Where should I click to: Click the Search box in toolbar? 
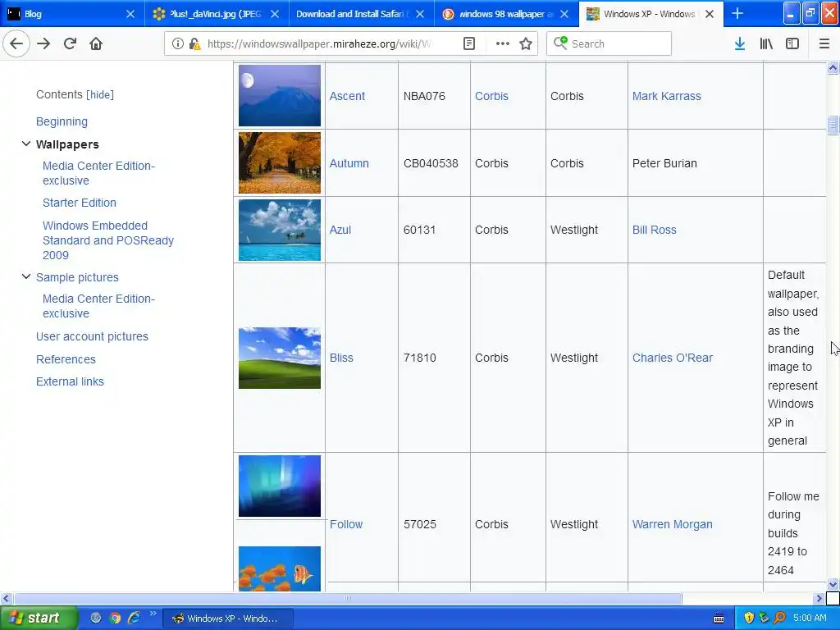coord(609,43)
